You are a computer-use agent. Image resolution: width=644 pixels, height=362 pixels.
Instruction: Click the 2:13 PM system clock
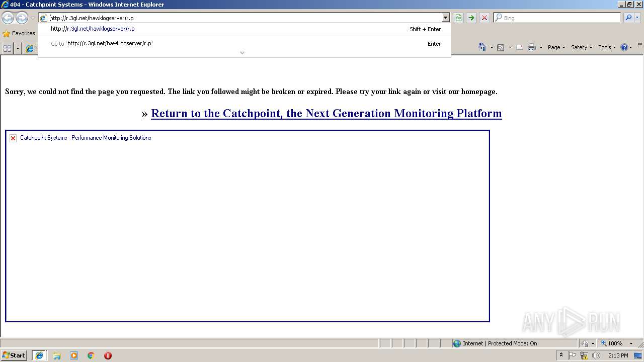(618, 355)
